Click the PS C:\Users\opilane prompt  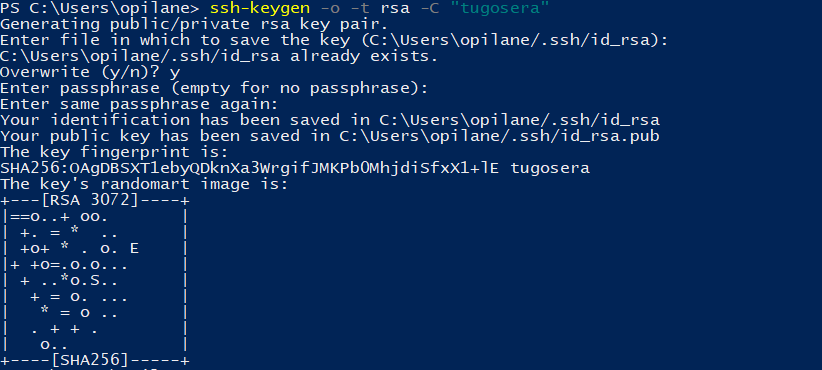(100, 8)
